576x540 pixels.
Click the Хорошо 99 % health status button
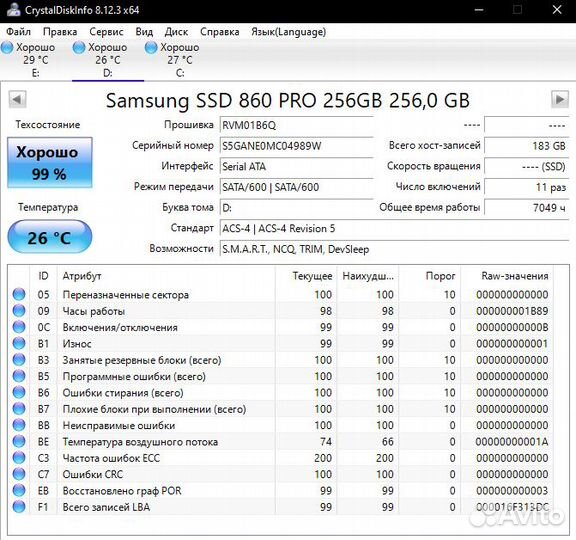click(x=50, y=163)
